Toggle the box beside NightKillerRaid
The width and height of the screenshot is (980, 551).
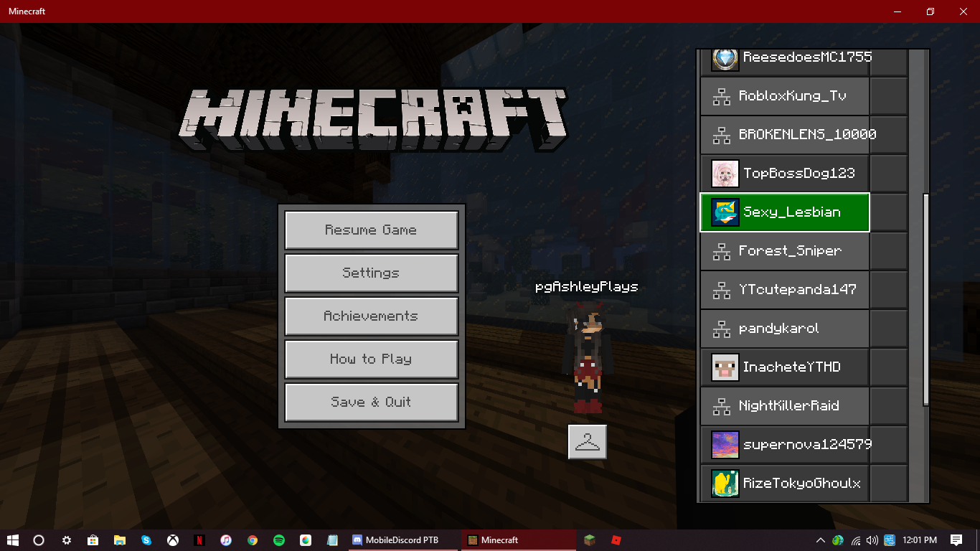coord(889,406)
